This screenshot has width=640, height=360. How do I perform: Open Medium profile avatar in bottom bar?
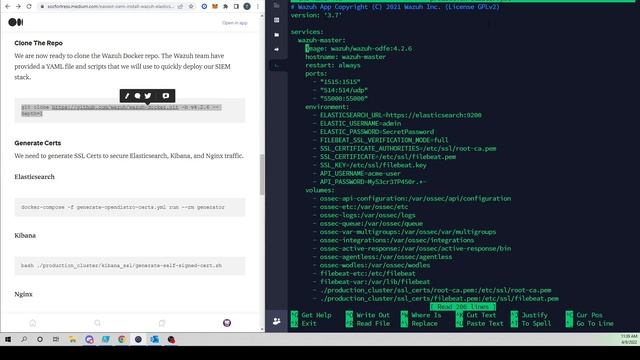click(x=227, y=323)
